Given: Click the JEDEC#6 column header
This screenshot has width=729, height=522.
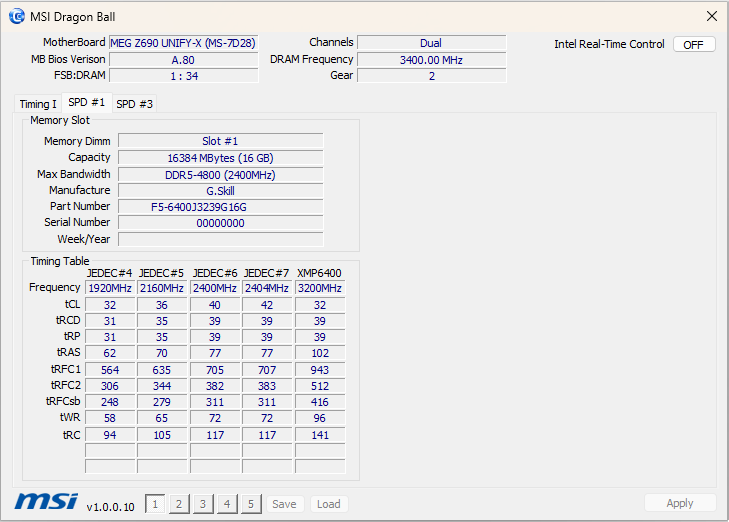Looking at the screenshot, I should [215, 273].
